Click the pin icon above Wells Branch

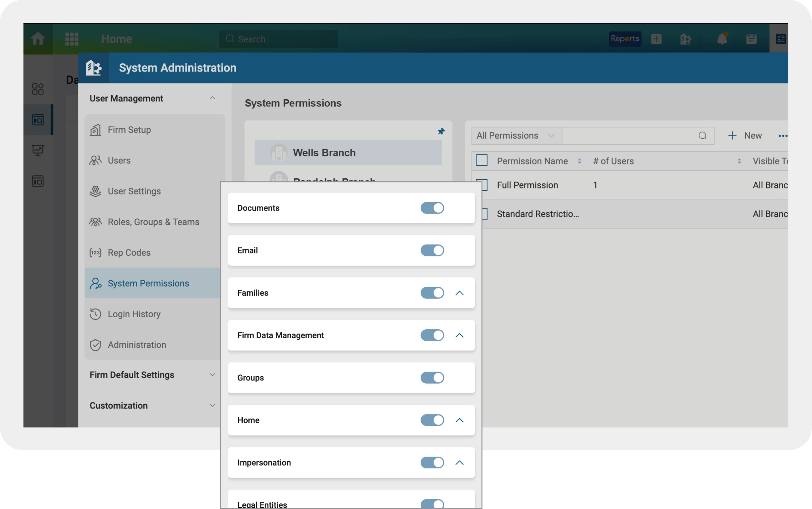(x=441, y=131)
